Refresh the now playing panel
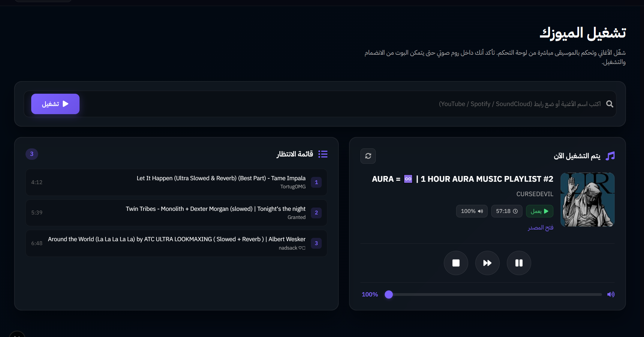This screenshot has height=337, width=644. pos(368,156)
